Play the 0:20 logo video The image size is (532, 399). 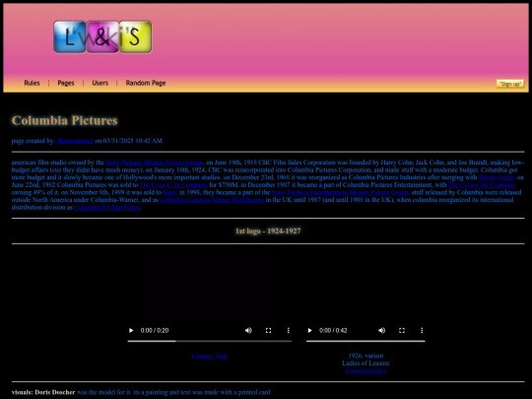point(131,330)
